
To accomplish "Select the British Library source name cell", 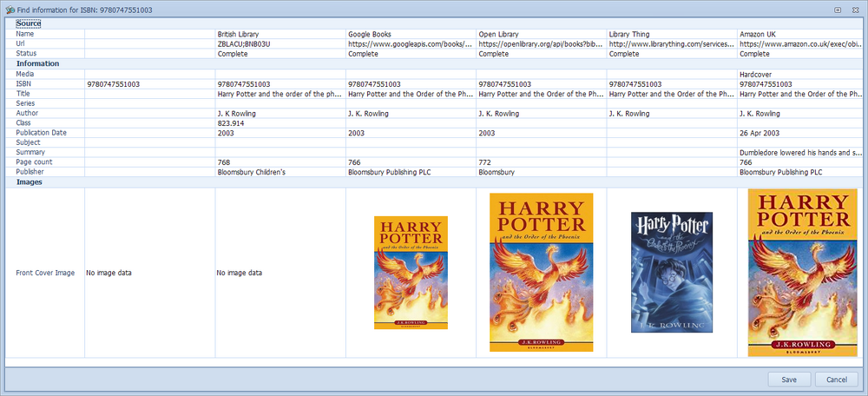I will pos(280,34).
